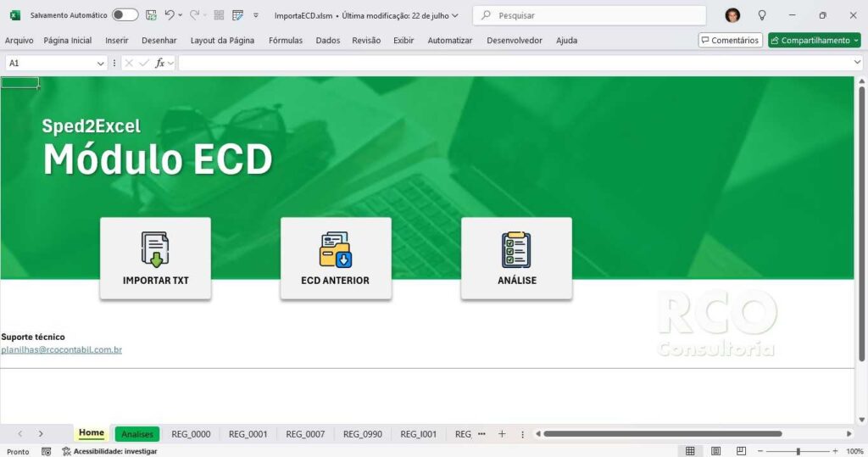The height and width of the screenshot is (457, 868).
Task: Click the Save icon in title bar
Action: coord(151,15)
